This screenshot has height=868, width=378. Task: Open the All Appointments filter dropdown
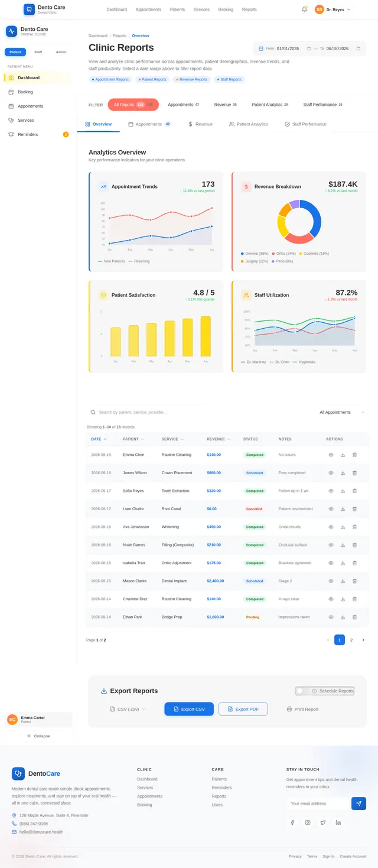pos(342,412)
